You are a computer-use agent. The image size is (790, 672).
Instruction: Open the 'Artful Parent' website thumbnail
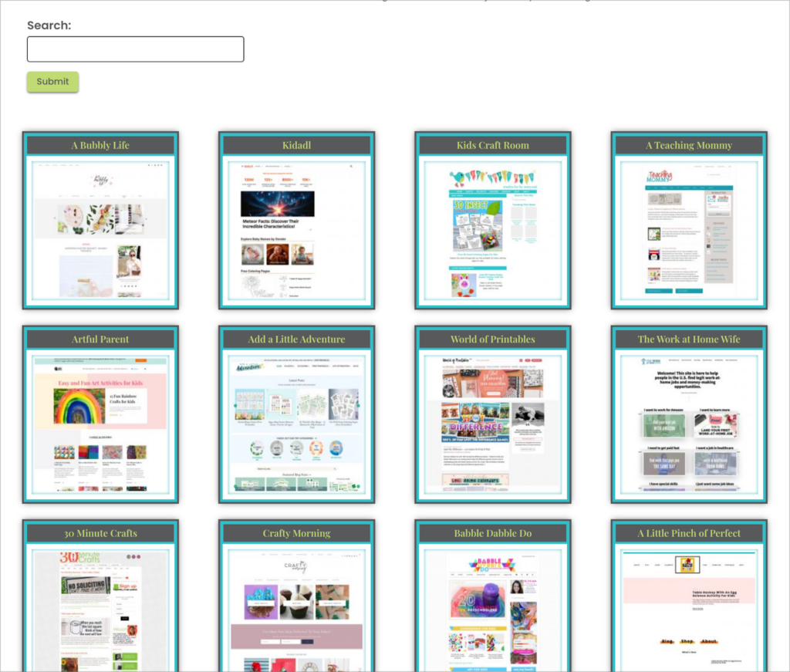tap(100, 420)
